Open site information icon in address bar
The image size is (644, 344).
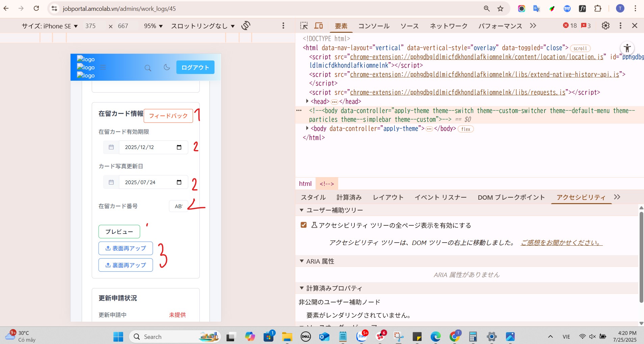(x=54, y=8)
